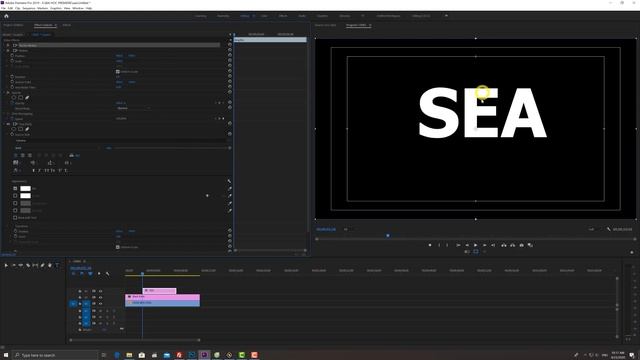The height and width of the screenshot is (360, 640).
Task: Click the Fill color eyedropper
Action: point(229,189)
